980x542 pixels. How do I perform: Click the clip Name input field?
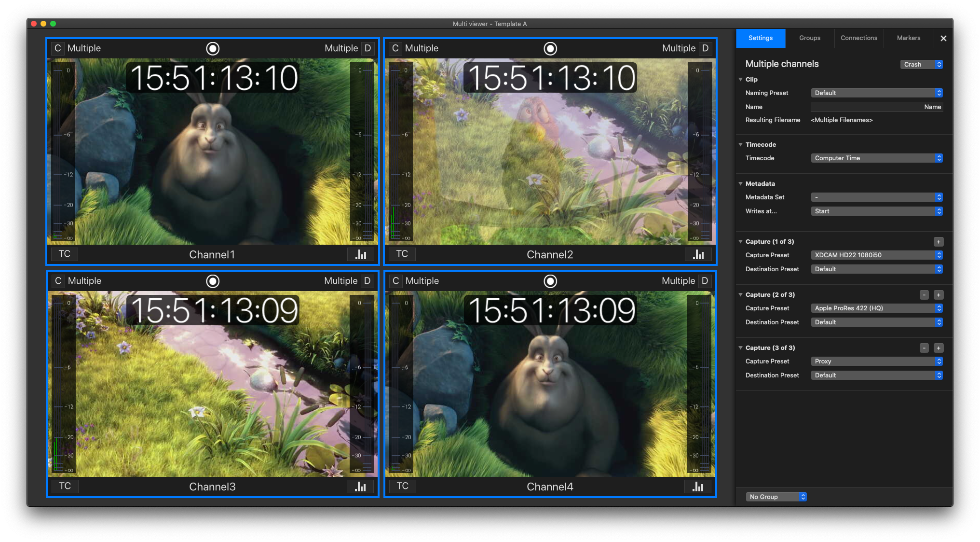(877, 107)
